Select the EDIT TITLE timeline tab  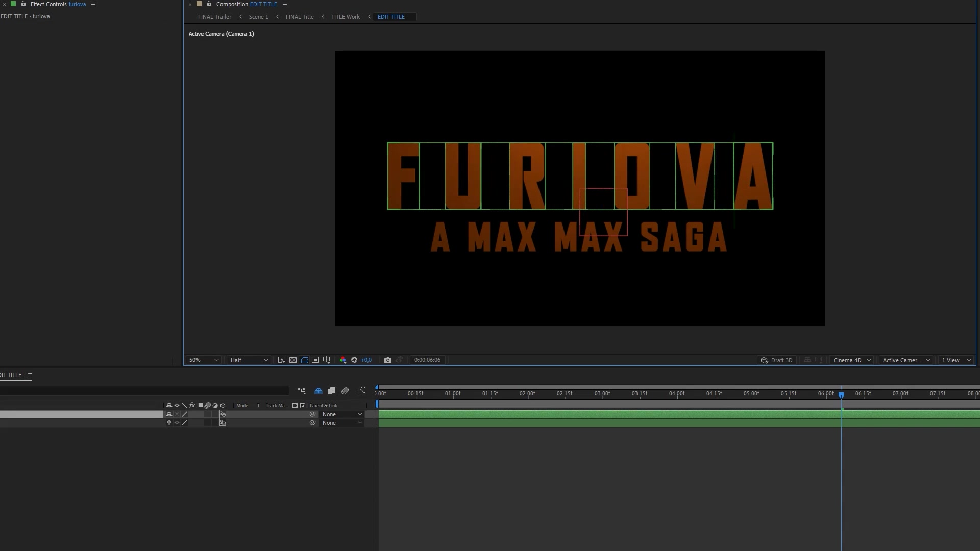coord(11,375)
